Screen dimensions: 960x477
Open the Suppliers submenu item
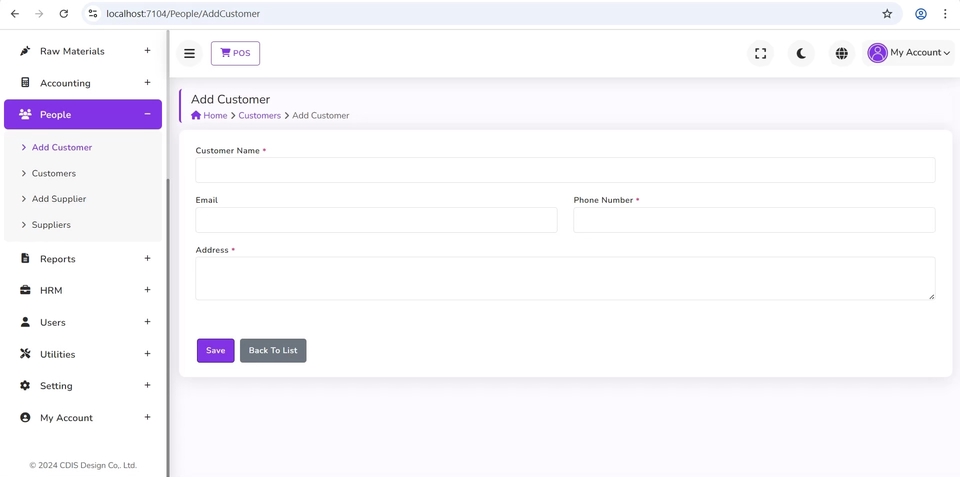51,225
